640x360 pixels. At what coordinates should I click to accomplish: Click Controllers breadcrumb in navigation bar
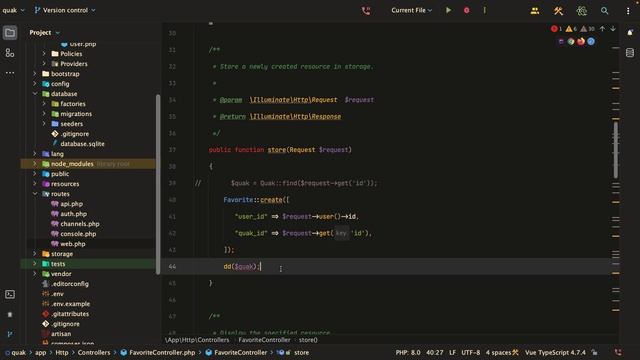click(x=94, y=353)
